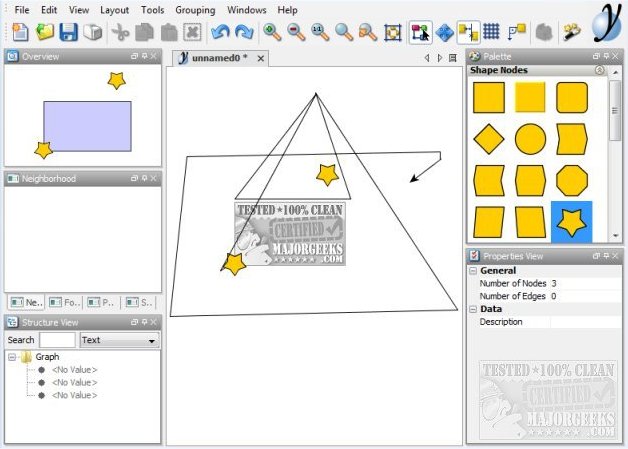This screenshot has width=628, height=449.
Task: Select the star node at canvas center
Action: 327,175
